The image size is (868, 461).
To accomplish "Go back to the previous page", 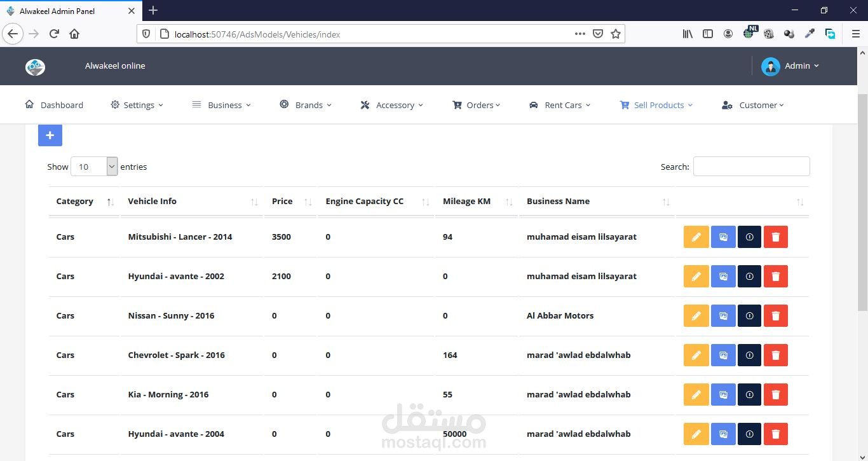I will (x=13, y=34).
